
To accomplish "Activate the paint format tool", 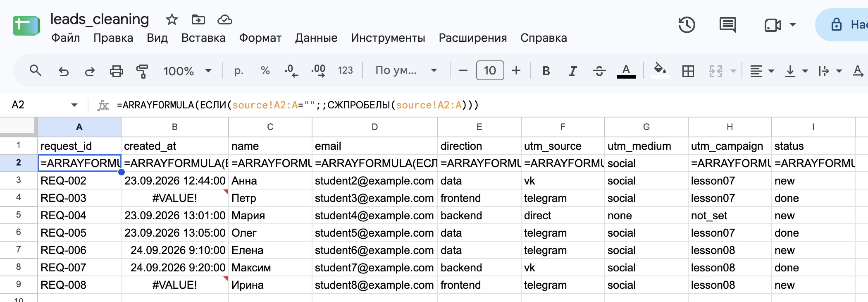I will pos(142,71).
